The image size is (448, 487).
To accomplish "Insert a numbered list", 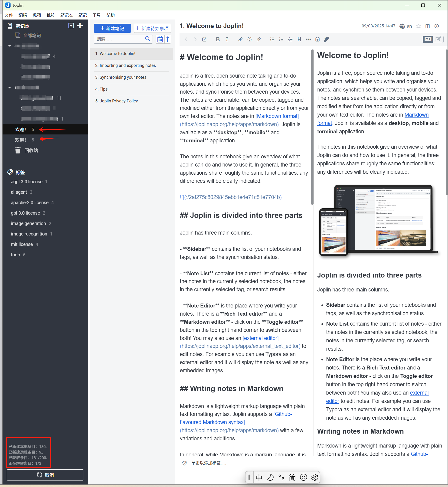I will 281,39.
